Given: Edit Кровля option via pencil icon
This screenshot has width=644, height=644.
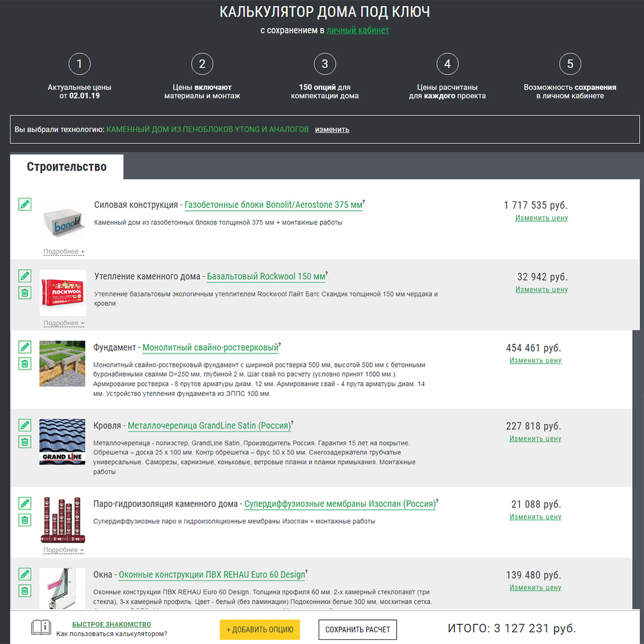Looking at the screenshot, I should pyautogui.click(x=25, y=426).
